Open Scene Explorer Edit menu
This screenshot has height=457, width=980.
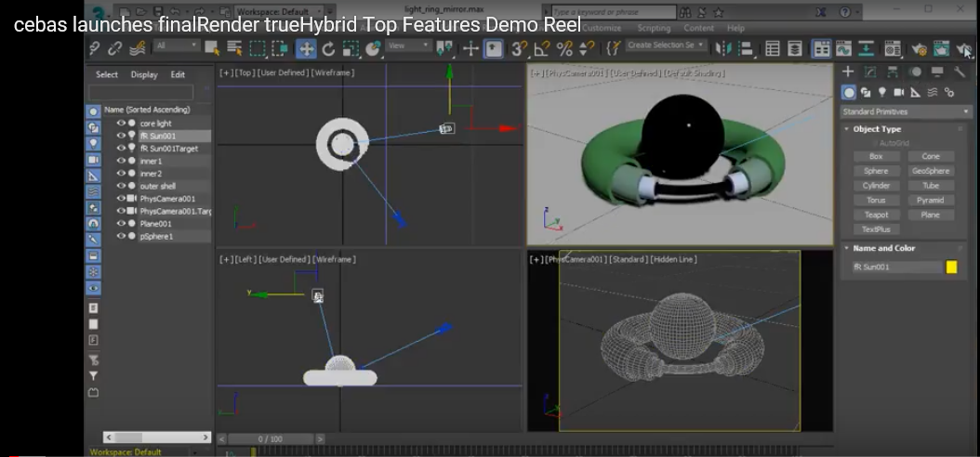point(179,74)
